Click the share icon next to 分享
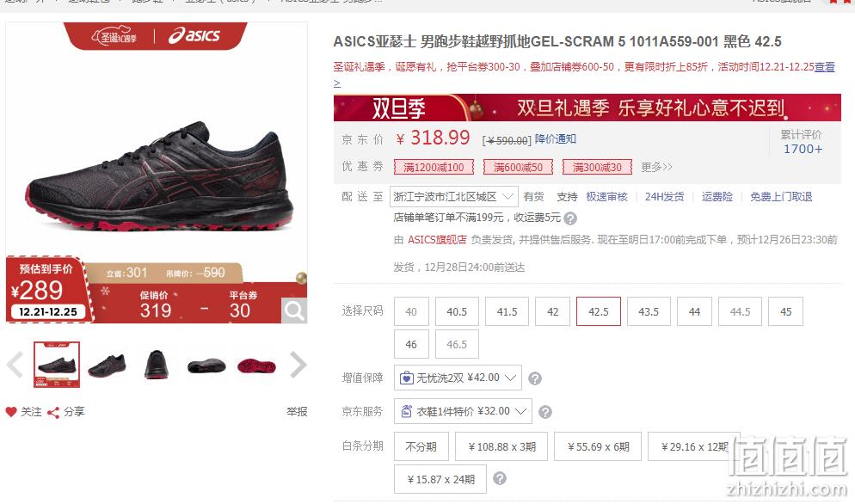This screenshot has height=504, width=855. (52, 412)
